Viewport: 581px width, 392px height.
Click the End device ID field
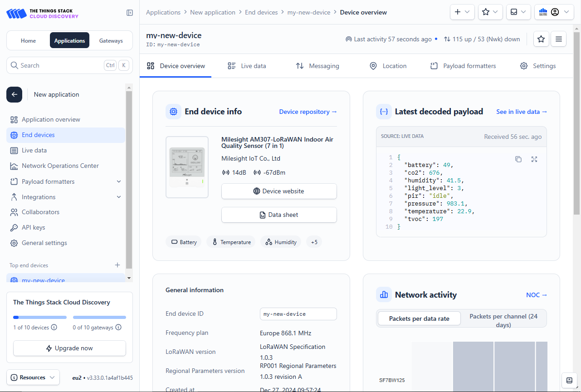click(298, 314)
